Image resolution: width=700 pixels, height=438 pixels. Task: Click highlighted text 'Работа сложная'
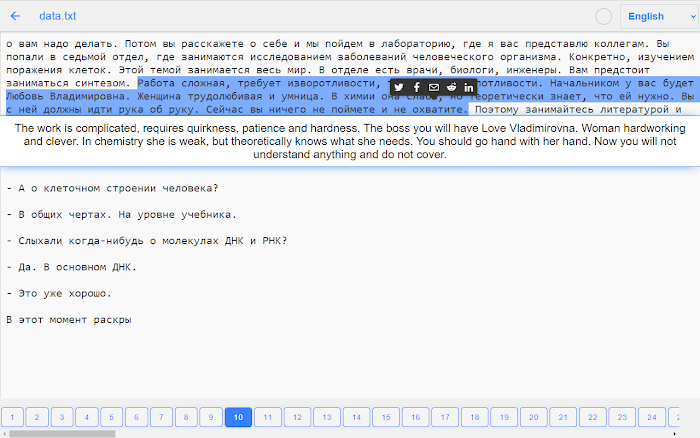point(181,83)
